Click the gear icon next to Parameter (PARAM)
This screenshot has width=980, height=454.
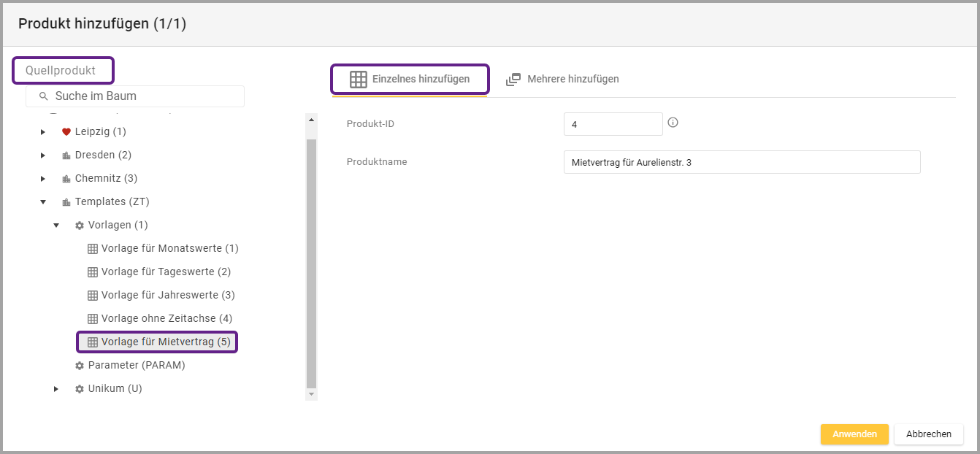80,366
